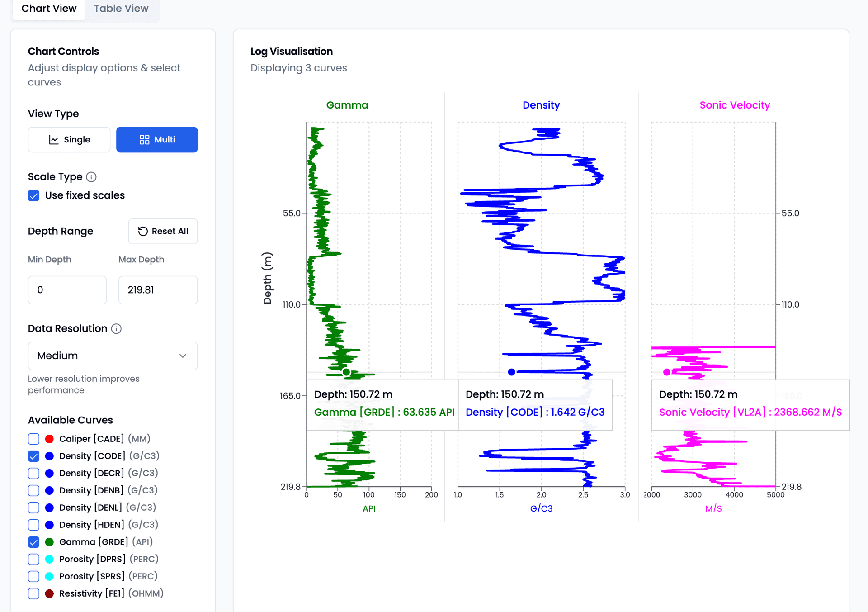Click the chevron on the Medium resolution selector
The width and height of the screenshot is (868, 612).
[x=183, y=356]
